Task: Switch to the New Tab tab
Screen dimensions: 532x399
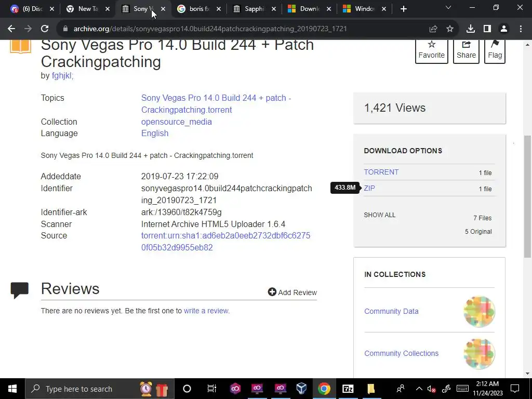Action: point(88,9)
